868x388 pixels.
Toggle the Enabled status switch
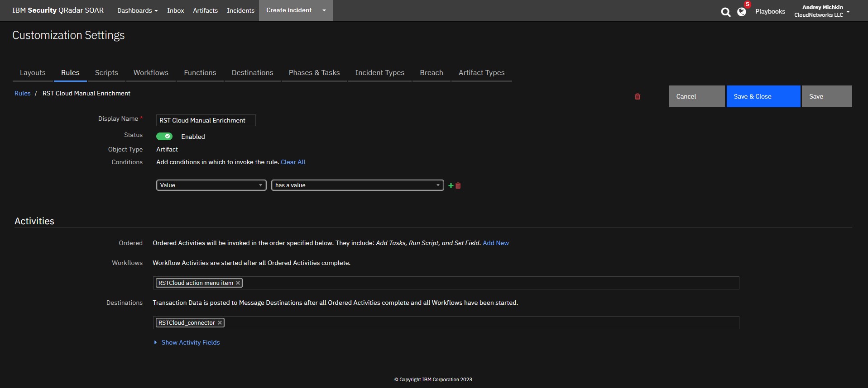click(164, 137)
